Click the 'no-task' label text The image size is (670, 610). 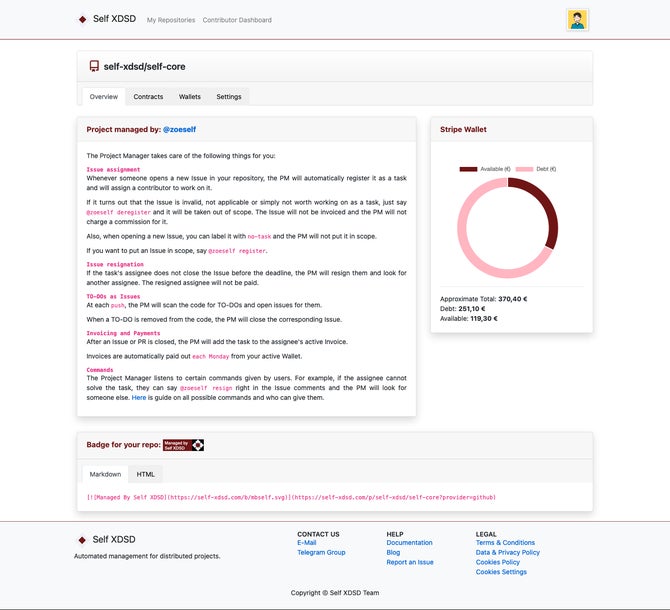pos(259,237)
